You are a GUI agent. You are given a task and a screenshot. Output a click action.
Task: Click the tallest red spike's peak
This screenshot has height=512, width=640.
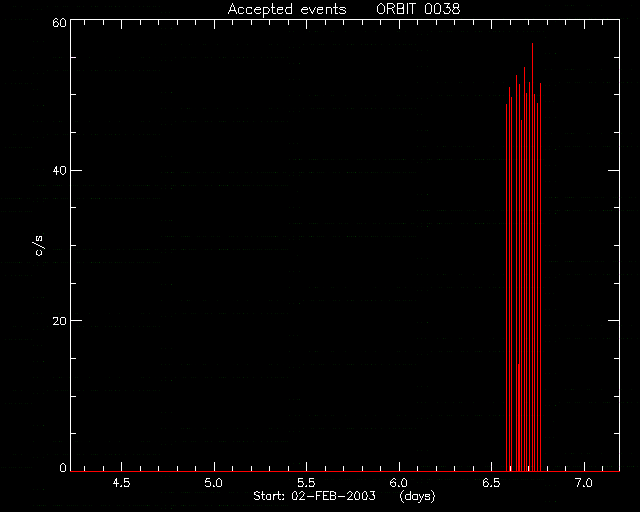coord(532,44)
